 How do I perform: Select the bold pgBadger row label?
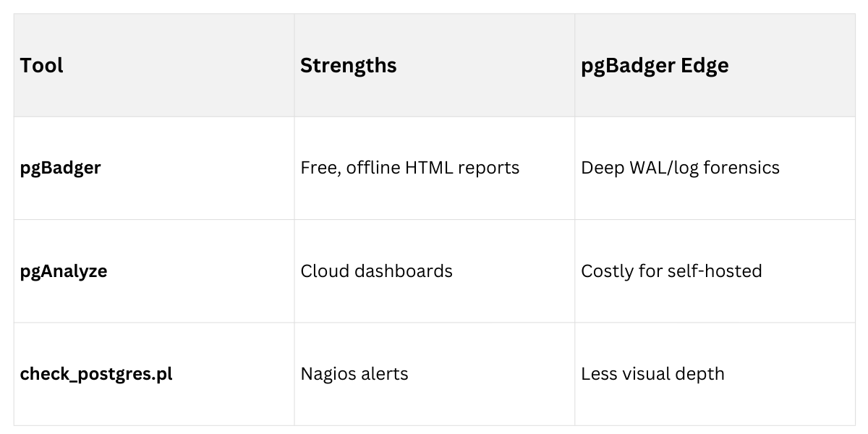60,168
